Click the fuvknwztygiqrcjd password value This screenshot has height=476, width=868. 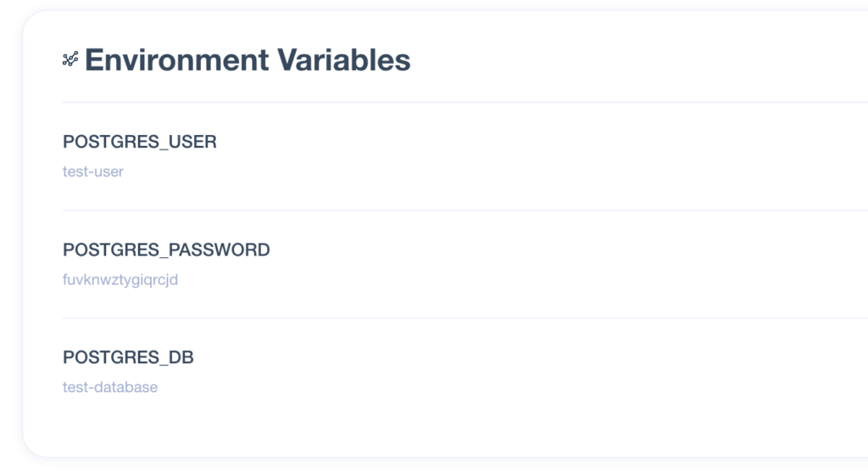tap(120, 280)
